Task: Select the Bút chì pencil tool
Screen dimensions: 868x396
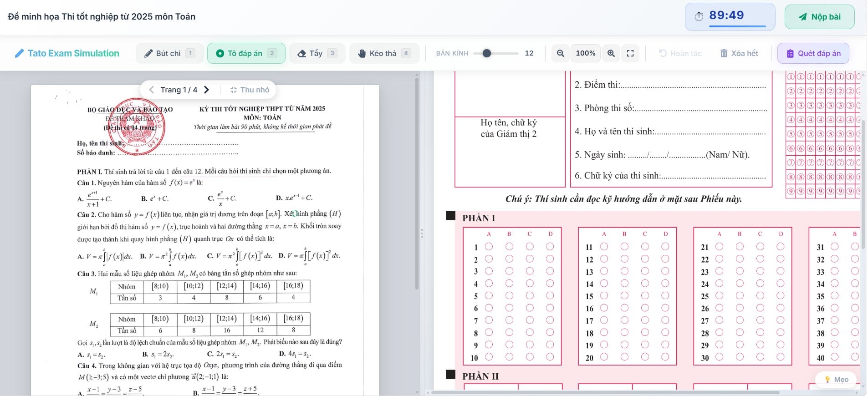Action: pyautogui.click(x=169, y=53)
